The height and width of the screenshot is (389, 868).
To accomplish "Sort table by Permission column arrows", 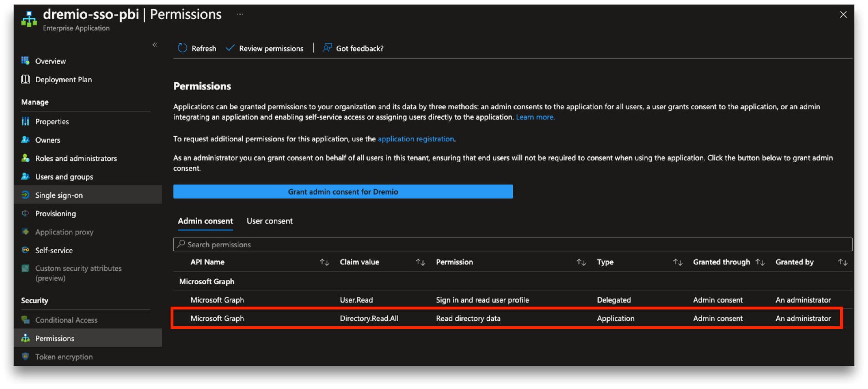I will 581,262.
